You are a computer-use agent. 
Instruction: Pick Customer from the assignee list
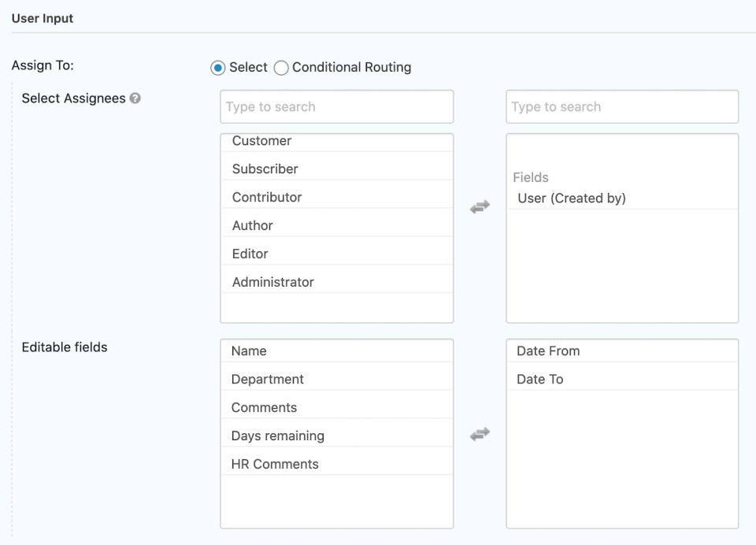pyautogui.click(x=261, y=141)
